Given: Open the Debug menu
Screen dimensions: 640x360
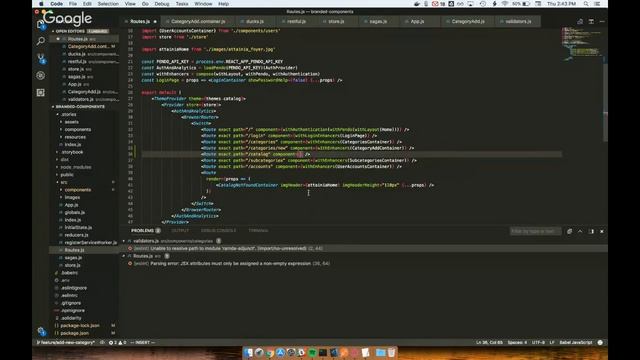Looking at the screenshot, I should [x=162, y=4].
